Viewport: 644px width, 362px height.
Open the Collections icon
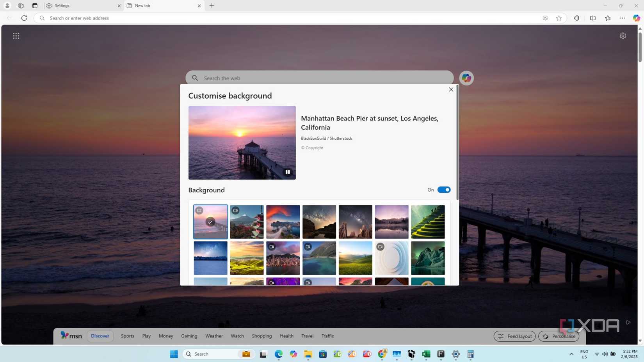(608, 18)
